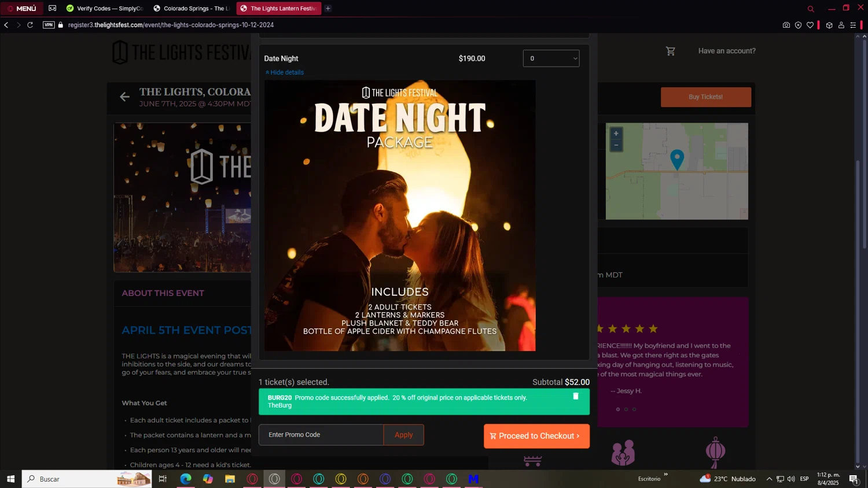
Task: Open a new browser tab
Action: point(328,9)
